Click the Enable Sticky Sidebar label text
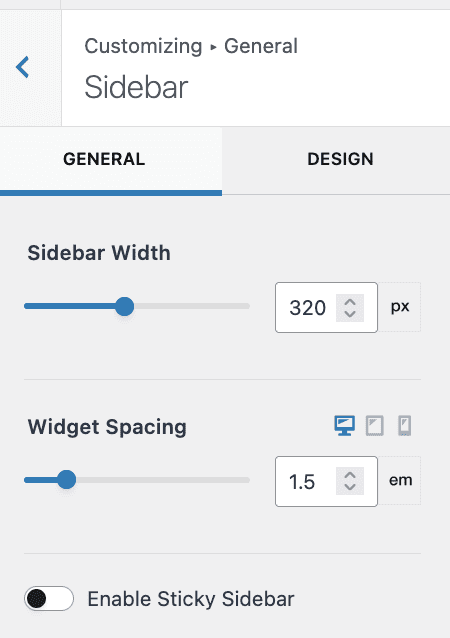Image resolution: width=450 pixels, height=638 pixels. click(191, 599)
